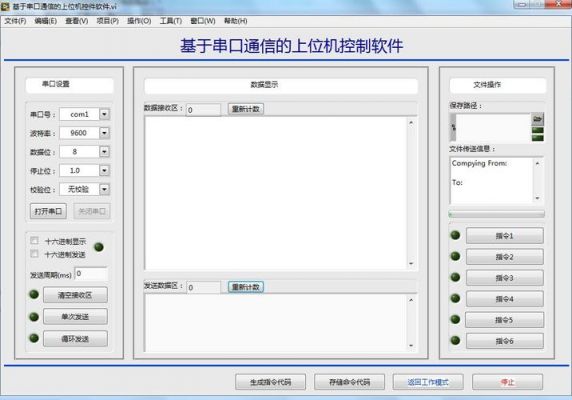Click the 循环发送 button
Image resolution: width=572 pixels, height=400 pixels.
pyautogui.click(x=75, y=339)
